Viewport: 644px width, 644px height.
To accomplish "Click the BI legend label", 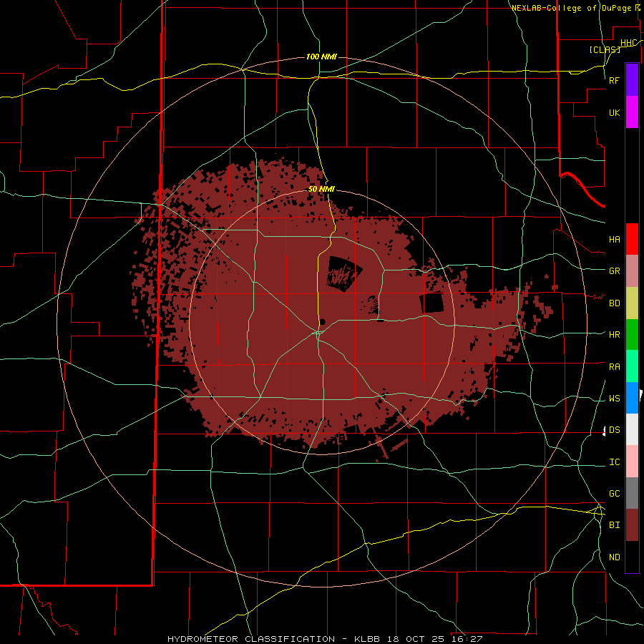I will (x=615, y=525).
